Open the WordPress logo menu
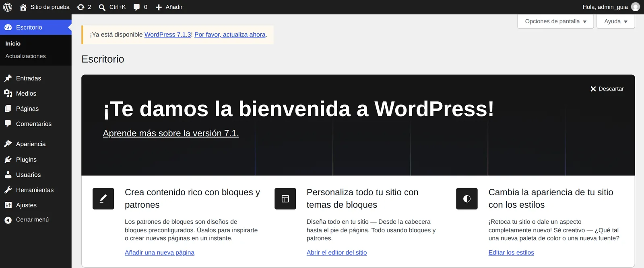The width and height of the screenshot is (644, 268). pos(8,7)
